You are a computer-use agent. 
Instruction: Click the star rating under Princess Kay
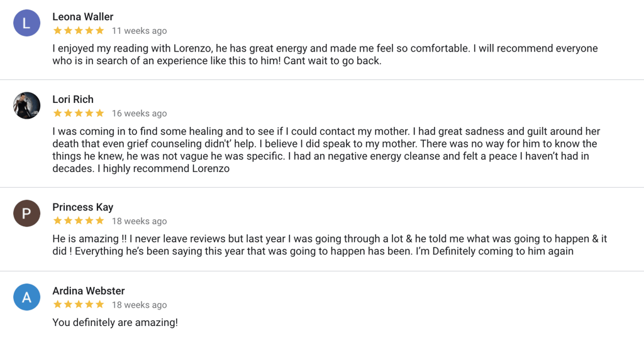click(79, 221)
